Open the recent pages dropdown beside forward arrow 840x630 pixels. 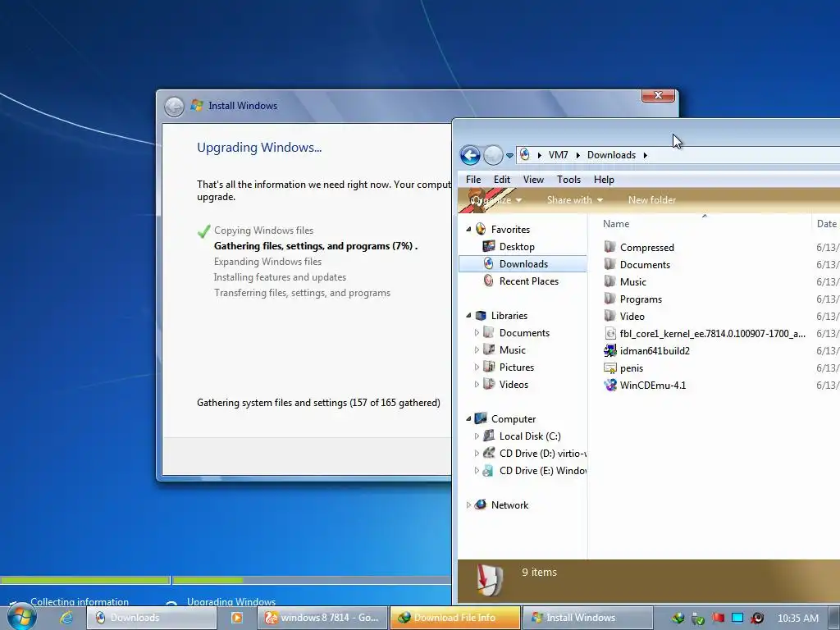[509, 155]
